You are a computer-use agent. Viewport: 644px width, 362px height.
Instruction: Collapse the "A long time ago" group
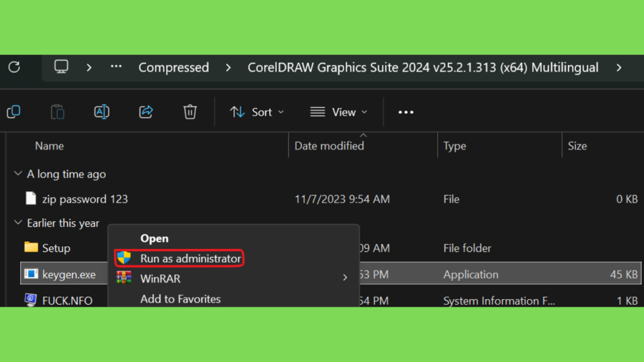point(18,174)
